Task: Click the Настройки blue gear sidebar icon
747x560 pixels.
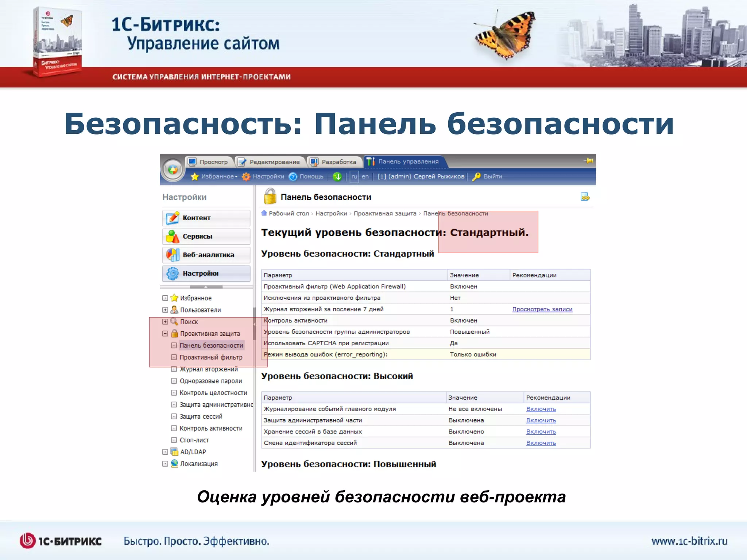Action: (173, 273)
